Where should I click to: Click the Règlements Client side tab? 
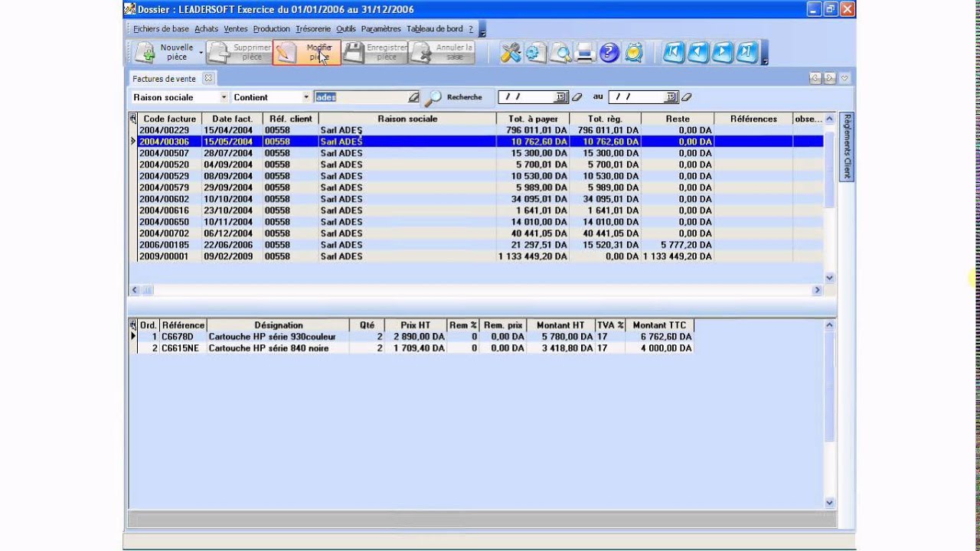pos(847,146)
